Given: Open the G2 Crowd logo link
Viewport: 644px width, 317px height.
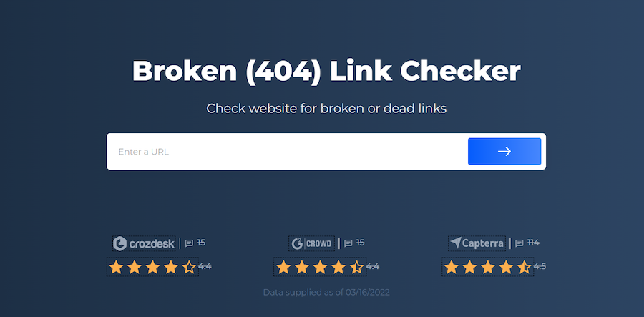Looking at the screenshot, I should click(x=312, y=243).
